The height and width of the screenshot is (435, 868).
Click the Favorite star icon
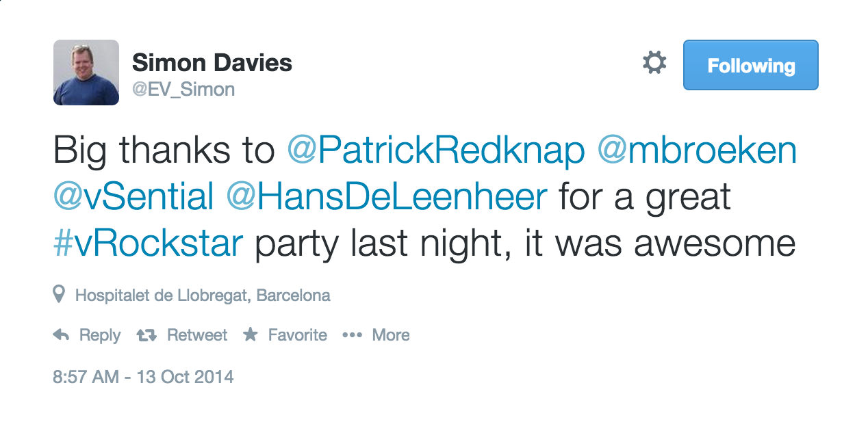(x=251, y=334)
